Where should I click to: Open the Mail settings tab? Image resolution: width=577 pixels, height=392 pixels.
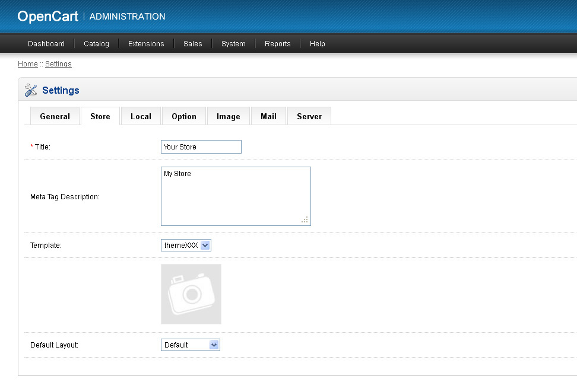pos(268,116)
